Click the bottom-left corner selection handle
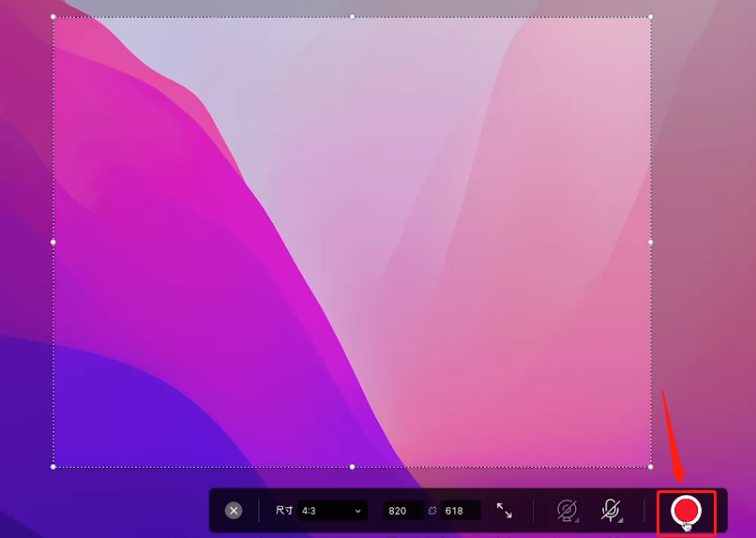 pos(53,467)
